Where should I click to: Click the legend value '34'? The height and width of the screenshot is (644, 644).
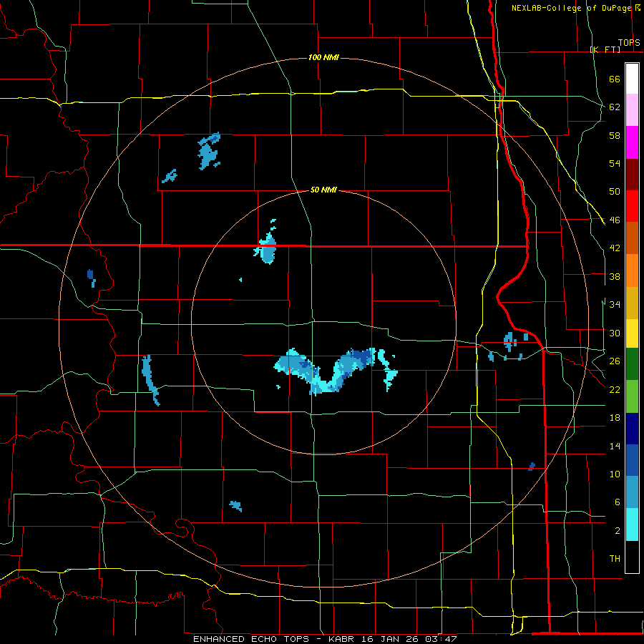(x=615, y=305)
